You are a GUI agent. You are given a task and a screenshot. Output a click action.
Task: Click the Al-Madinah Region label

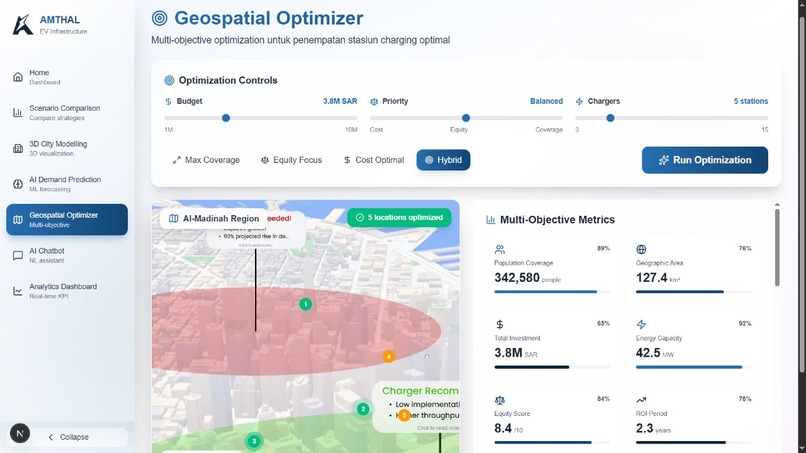click(214, 219)
